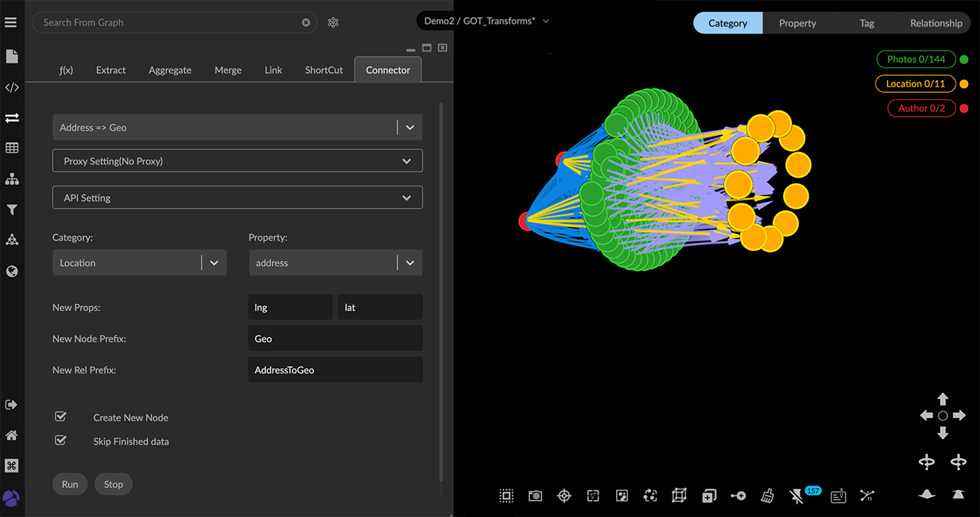
Task: Switch to the Aggregate tab
Action: (x=170, y=70)
